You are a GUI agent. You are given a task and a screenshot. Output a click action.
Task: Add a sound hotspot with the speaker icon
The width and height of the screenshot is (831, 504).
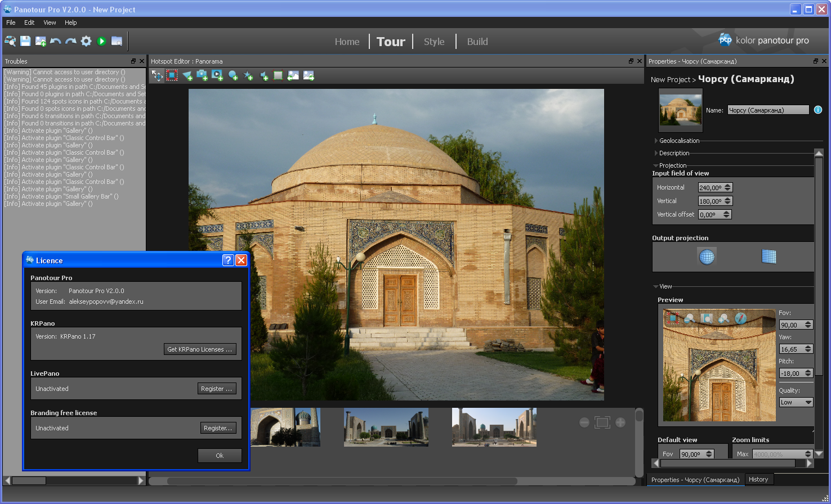click(x=263, y=75)
